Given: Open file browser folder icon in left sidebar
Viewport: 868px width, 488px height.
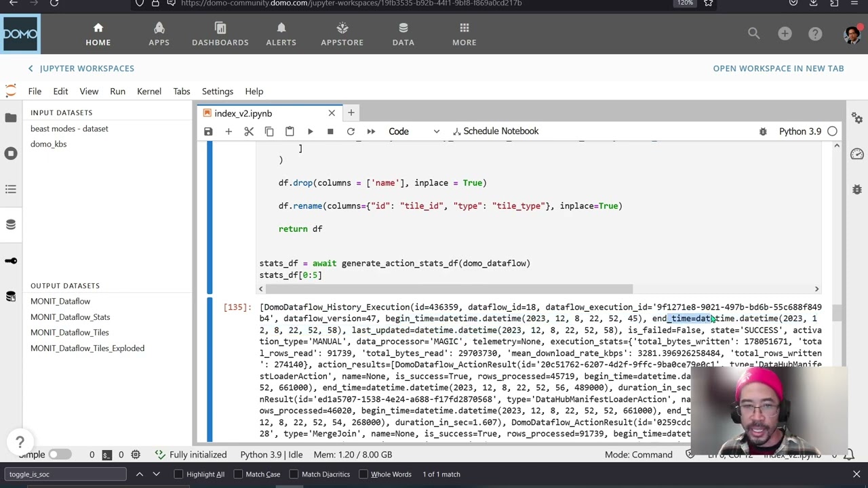Looking at the screenshot, I should point(11,118).
